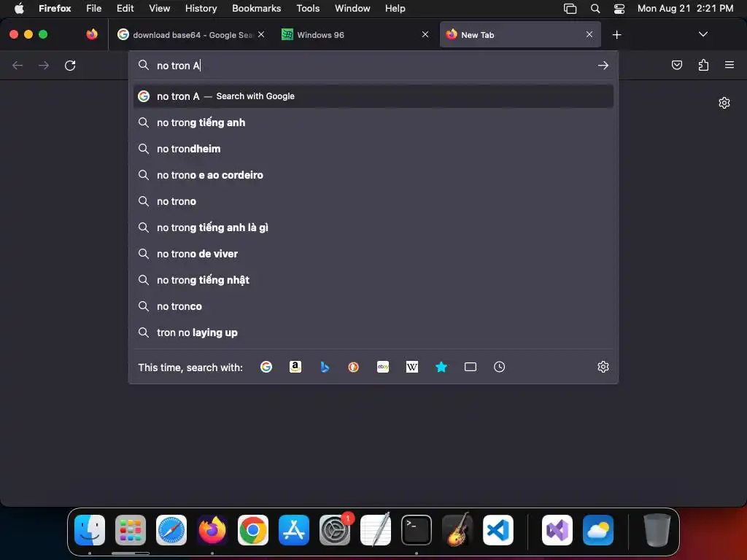This screenshot has height=560, width=747.
Task: Search with Google one-off engine icon
Action: (x=266, y=367)
